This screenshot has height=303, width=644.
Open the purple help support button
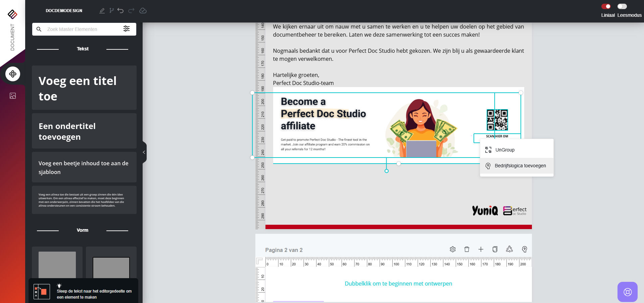pos(627,292)
